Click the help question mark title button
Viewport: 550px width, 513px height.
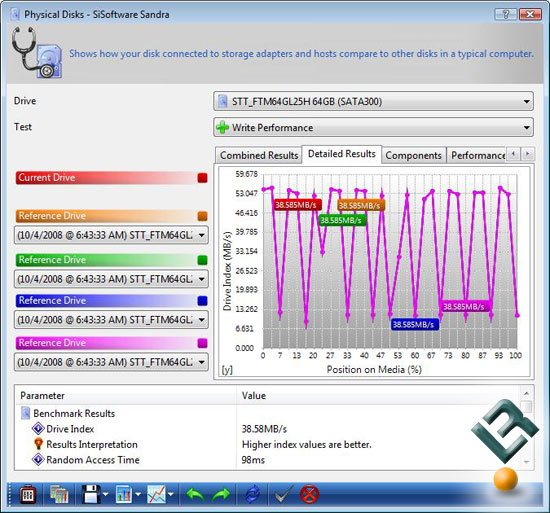(x=505, y=14)
